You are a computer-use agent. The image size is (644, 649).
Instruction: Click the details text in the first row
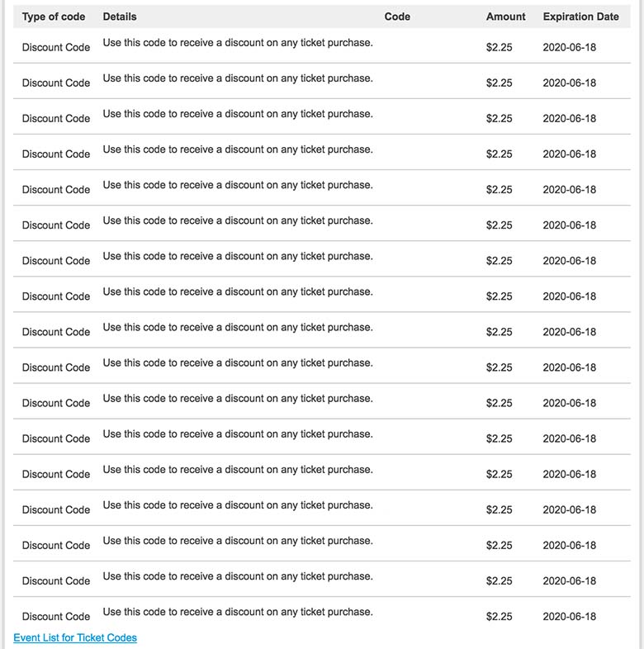pyautogui.click(x=238, y=43)
